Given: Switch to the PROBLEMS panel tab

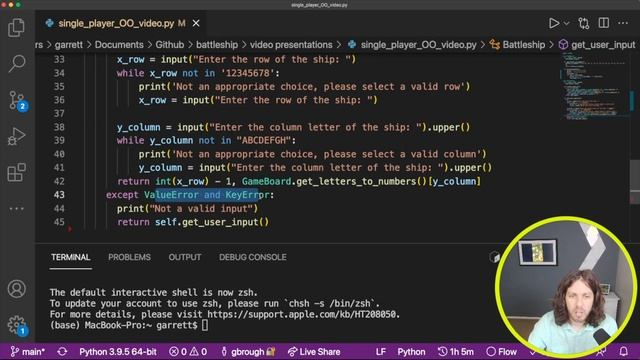Looking at the screenshot, I should (x=129, y=257).
